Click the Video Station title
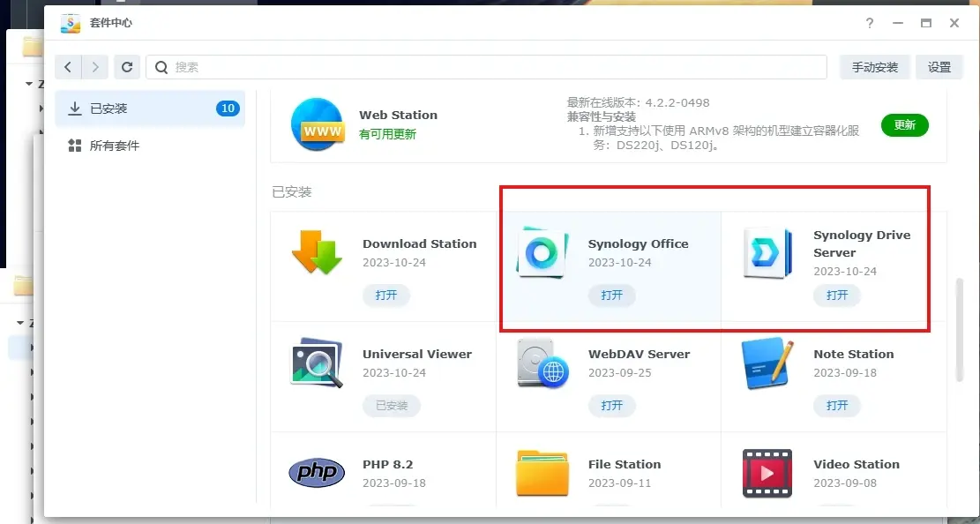Screen dimensions: 980x524 tap(857, 465)
